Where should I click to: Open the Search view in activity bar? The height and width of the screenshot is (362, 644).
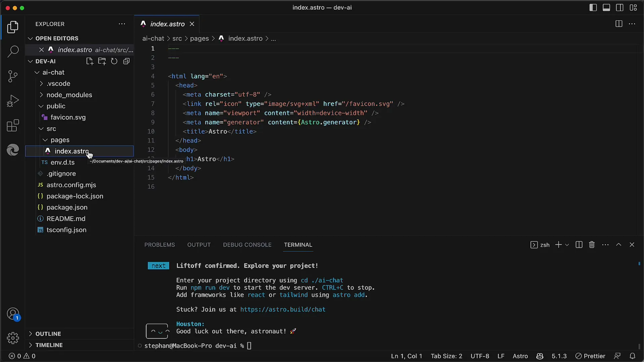(13, 51)
